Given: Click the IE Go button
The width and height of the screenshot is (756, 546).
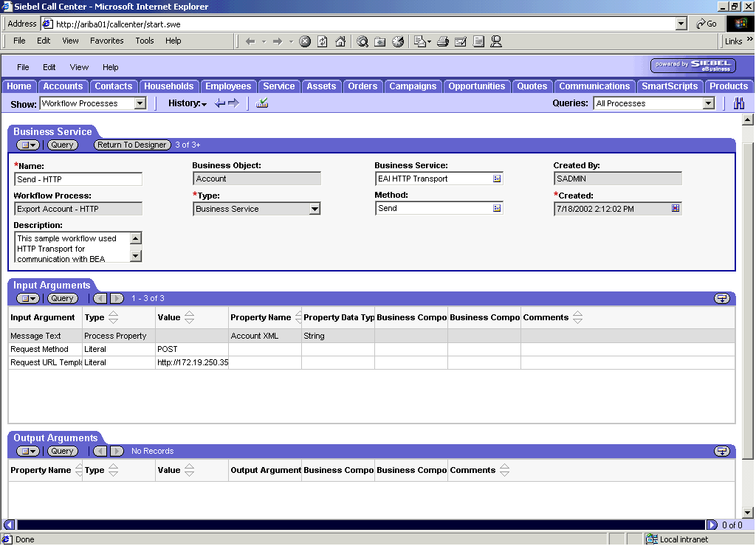Looking at the screenshot, I should point(707,24).
